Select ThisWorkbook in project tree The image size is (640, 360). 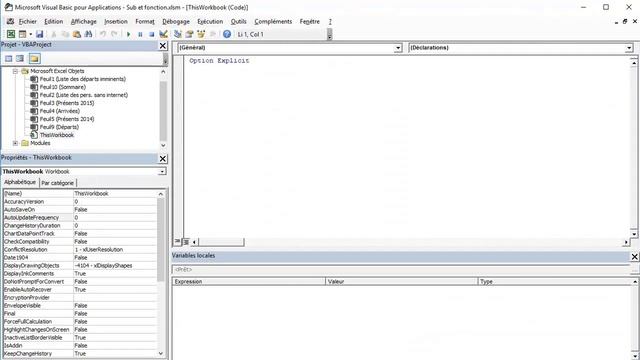pyautogui.click(x=56, y=135)
